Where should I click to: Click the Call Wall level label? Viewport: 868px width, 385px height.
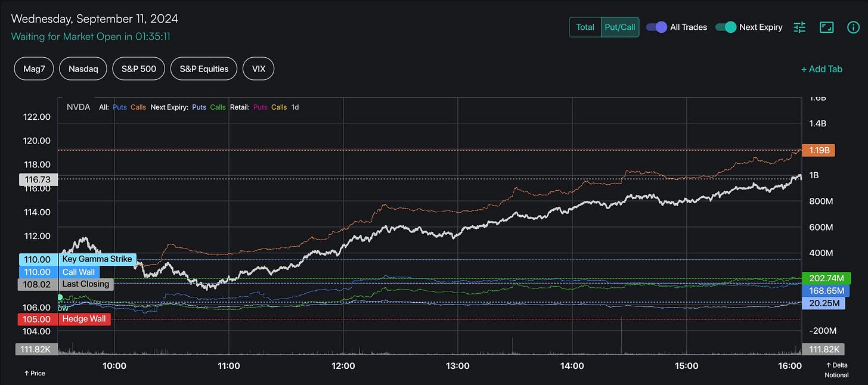pyautogui.click(x=78, y=272)
